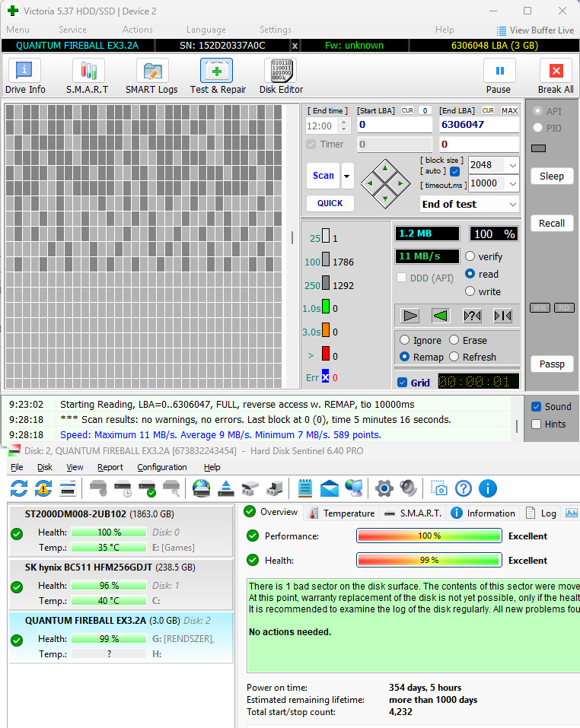Select the Ignore radio option
The height and width of the screenshot is (728, 580).
404,340
